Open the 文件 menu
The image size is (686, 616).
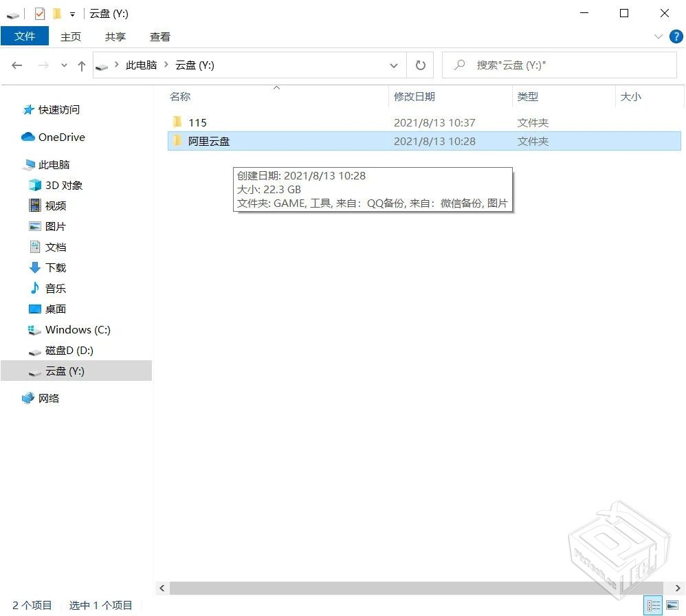[25, 36]
